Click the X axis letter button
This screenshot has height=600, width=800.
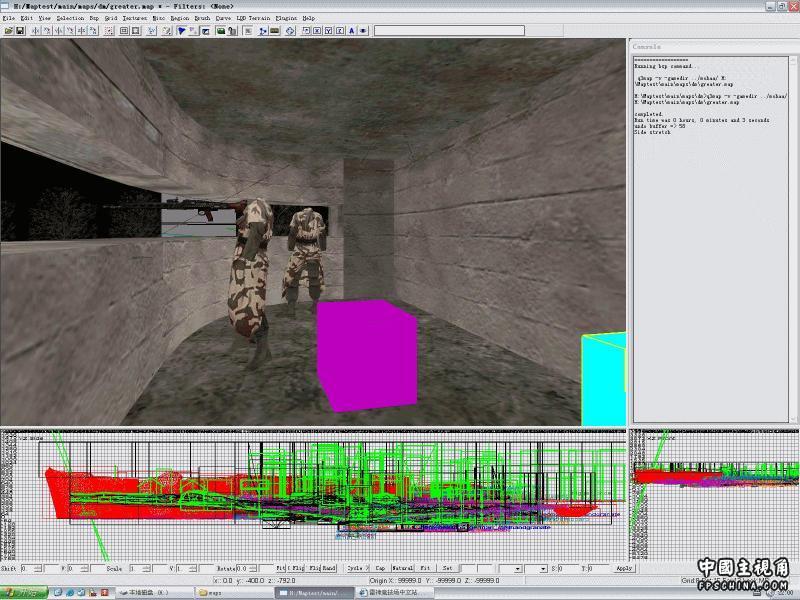[x=317, y=31]
